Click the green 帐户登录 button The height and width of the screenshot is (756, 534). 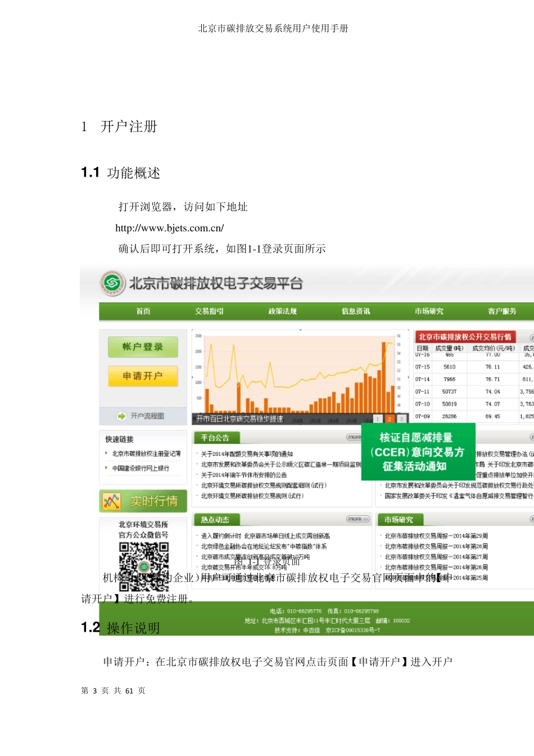click(143, 347)
